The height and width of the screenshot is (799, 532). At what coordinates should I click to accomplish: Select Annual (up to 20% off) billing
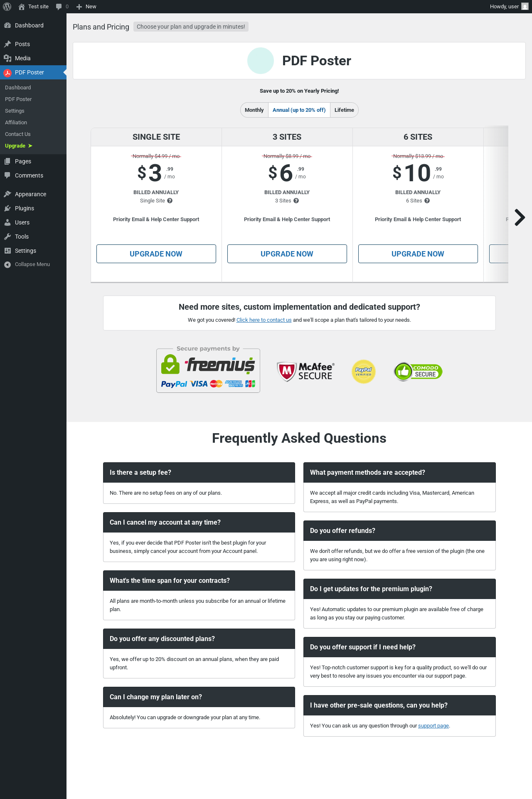[x=299, y=110]
